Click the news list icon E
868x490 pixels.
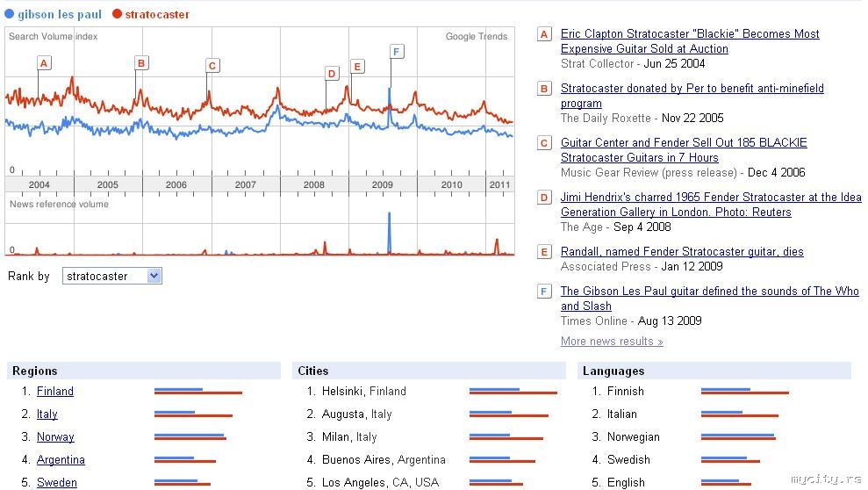(544, 252)
